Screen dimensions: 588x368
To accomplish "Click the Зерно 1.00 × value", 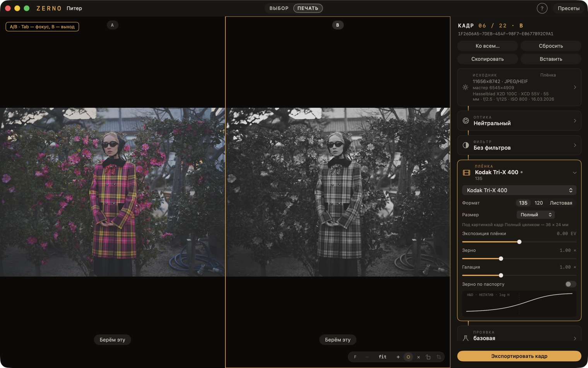I will 568,251.
